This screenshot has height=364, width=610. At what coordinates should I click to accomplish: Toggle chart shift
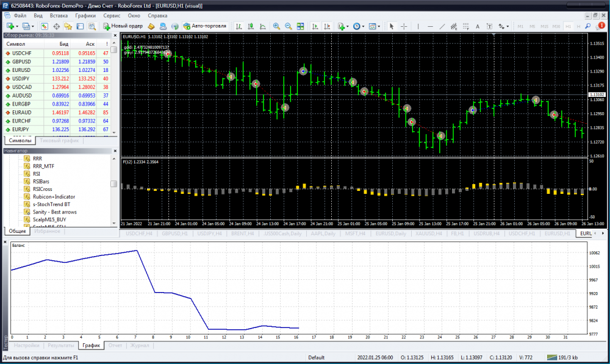point(327,26)
